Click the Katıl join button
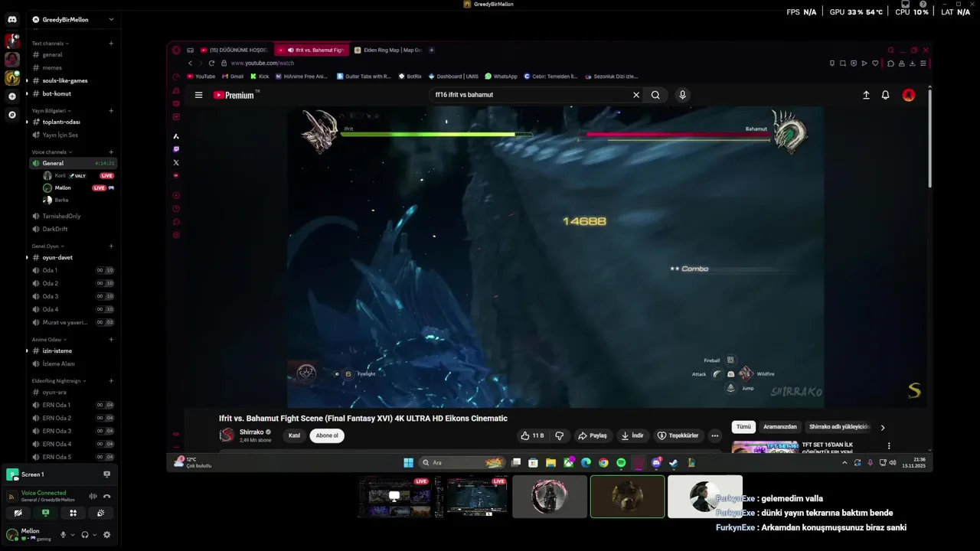The image size is (980, 551). point(294,435)
